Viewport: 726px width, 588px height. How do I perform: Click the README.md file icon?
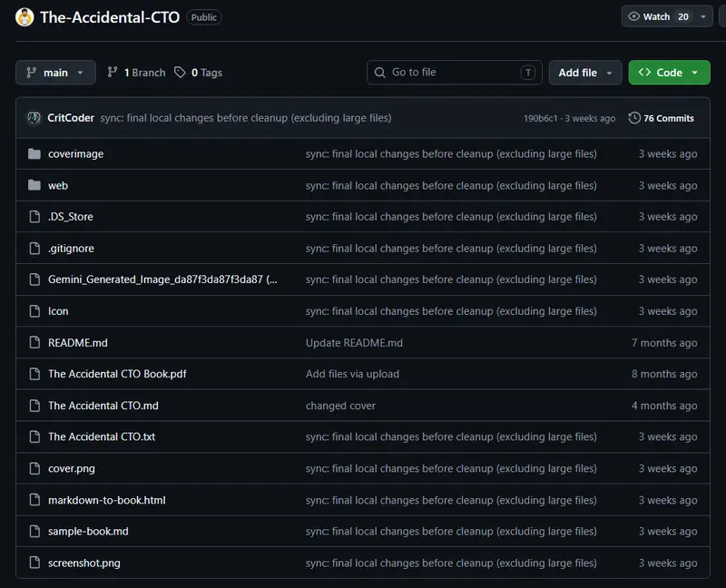coord(34,343)
